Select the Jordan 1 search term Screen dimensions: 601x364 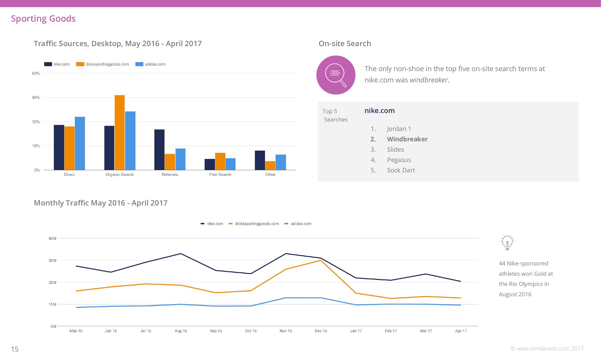tap(399, 129)
